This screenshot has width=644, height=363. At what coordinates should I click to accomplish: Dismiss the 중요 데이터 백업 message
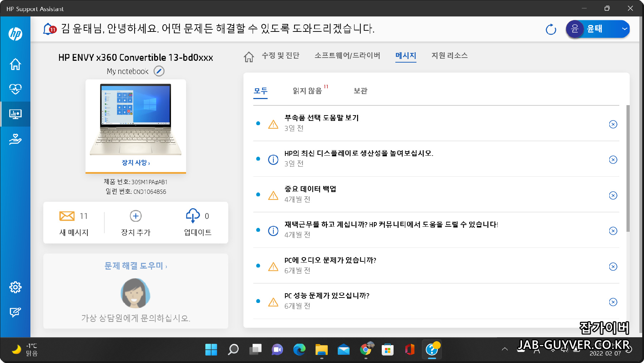pos(613,195)
